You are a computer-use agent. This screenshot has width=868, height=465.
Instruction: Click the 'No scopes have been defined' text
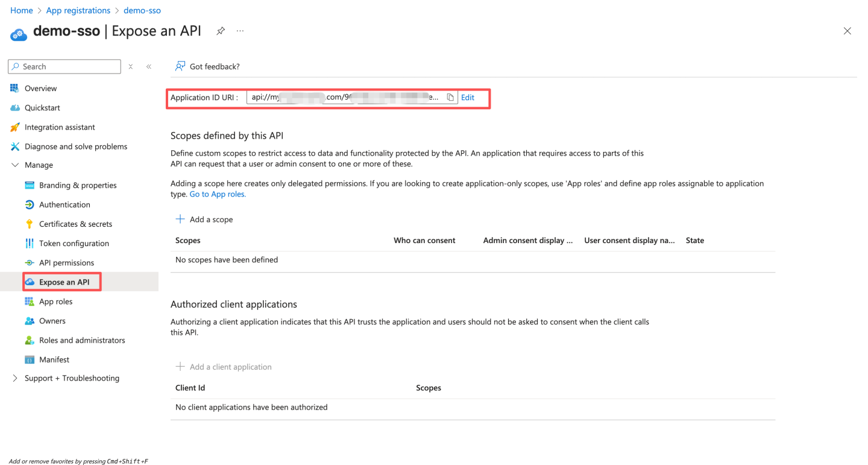(227, 260)
